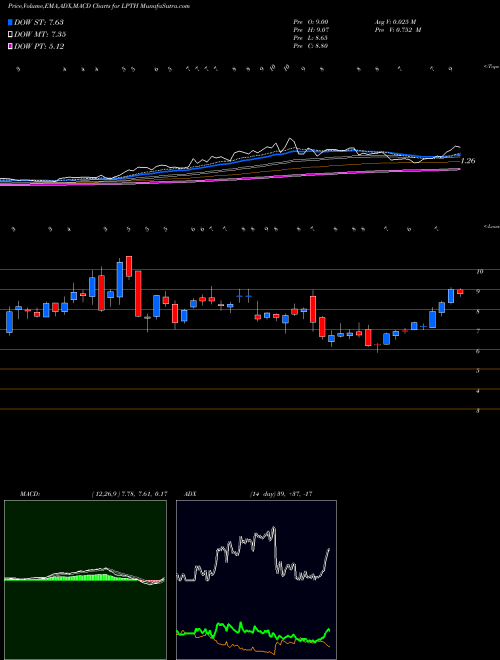
Task: Click price axis label 10
Action: [479, 272]
